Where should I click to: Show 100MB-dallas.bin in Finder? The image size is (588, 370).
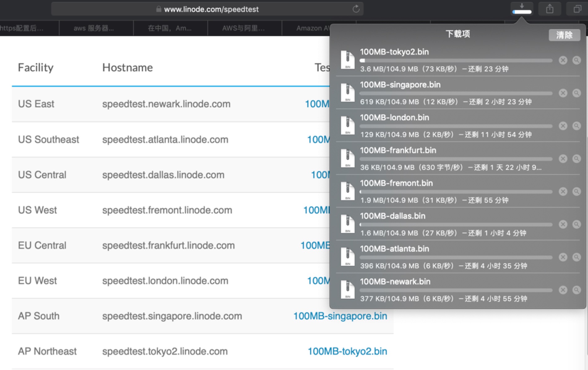tap(577, 224)
